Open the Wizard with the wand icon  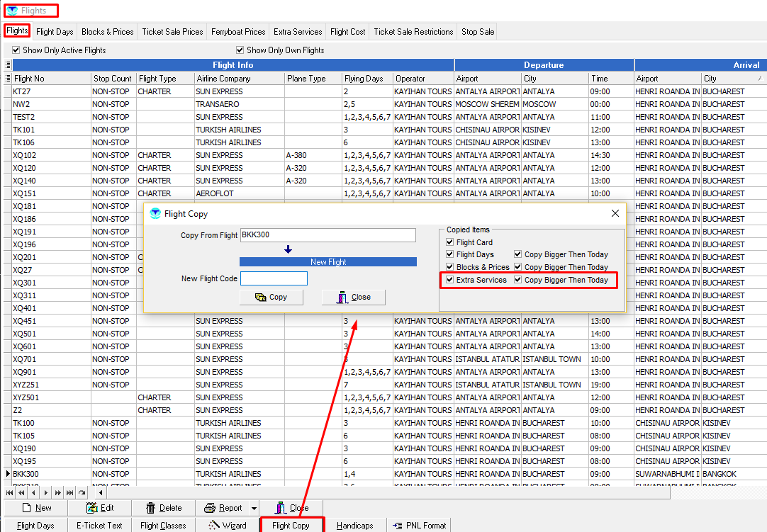click(x=228, y=525)
